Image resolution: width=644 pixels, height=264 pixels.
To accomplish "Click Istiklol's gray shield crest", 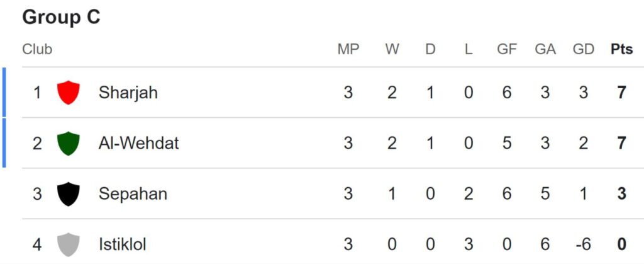I will pyautogui.click(x=68, y=244).
